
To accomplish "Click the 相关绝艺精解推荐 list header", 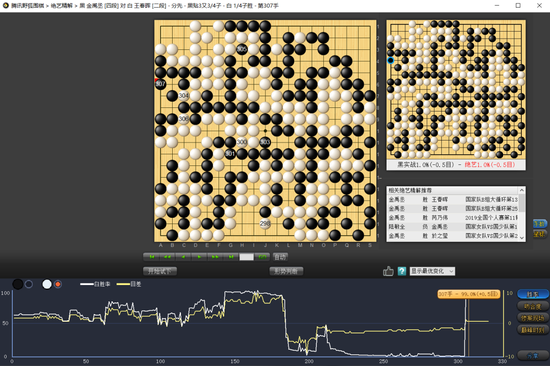I will 453,191.
